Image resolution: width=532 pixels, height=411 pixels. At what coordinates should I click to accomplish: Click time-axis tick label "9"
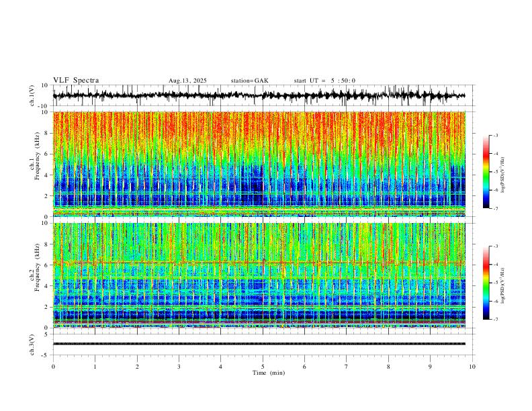pyautogui.click(x=430, y=367)
